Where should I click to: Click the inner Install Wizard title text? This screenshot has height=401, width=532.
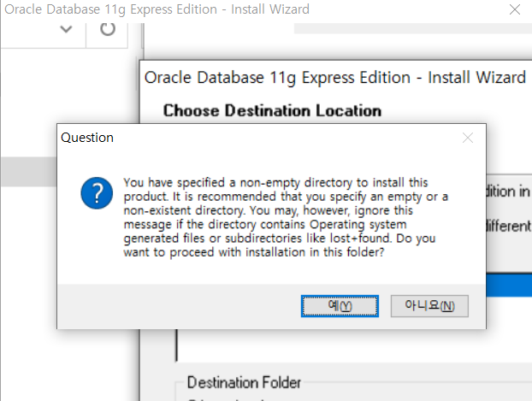coord(335,78)
